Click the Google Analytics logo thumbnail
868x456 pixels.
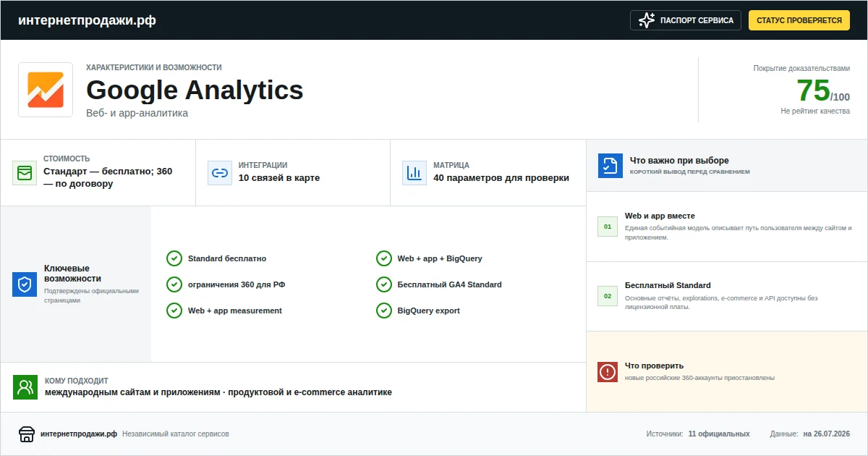[46, 90]
